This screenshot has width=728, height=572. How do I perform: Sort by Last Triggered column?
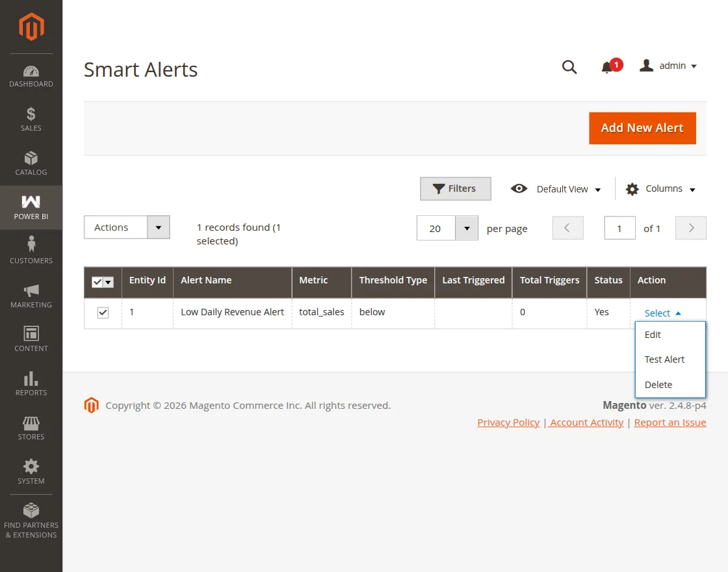[473, 282]
